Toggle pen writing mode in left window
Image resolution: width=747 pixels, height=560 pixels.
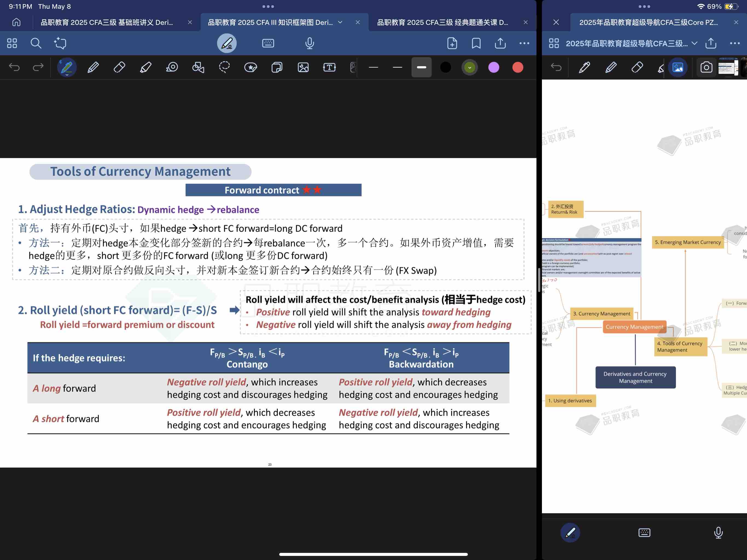227,43
